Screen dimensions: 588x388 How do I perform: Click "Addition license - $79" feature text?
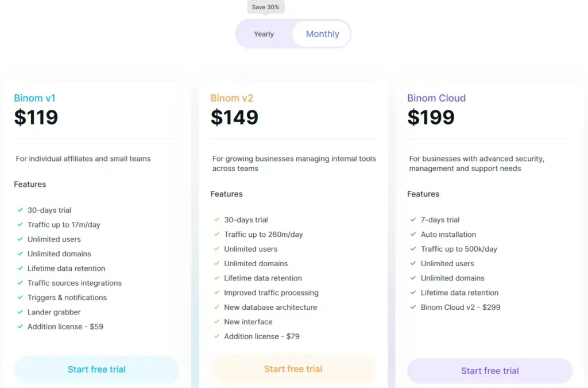[261, 336]
